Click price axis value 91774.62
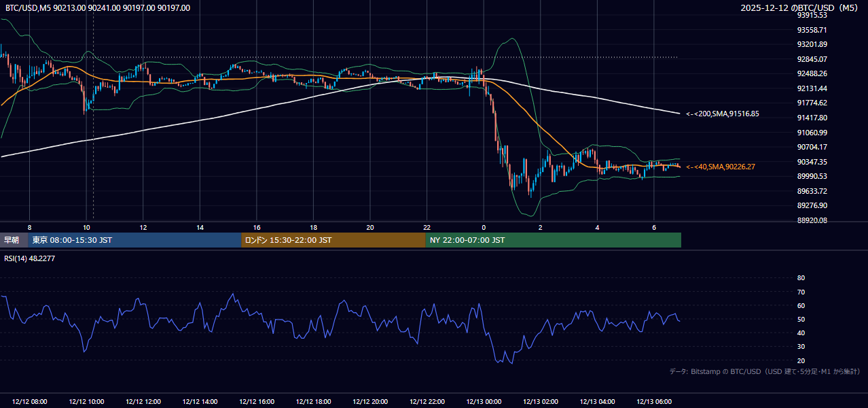868x408 pixels. [x=813, y=103]
